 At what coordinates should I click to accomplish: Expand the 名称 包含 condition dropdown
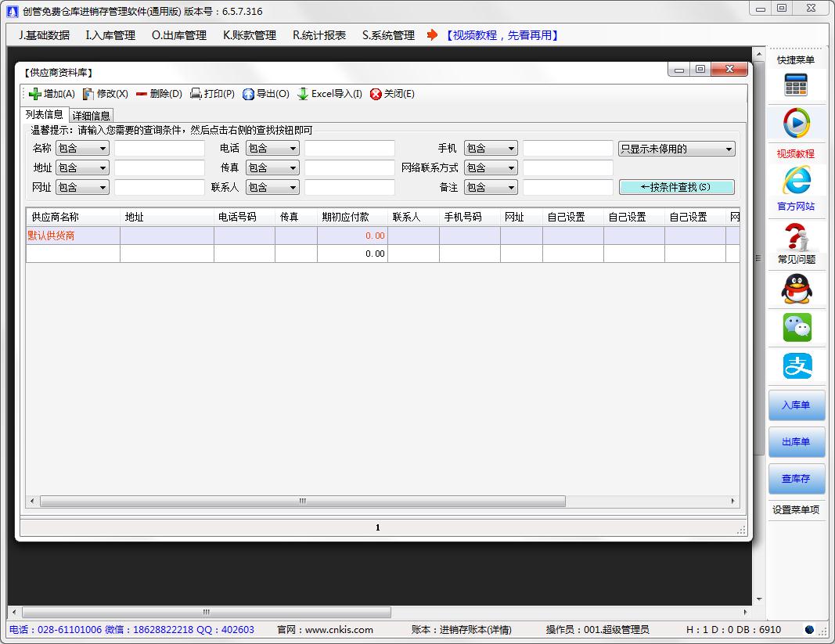point(82,148)
